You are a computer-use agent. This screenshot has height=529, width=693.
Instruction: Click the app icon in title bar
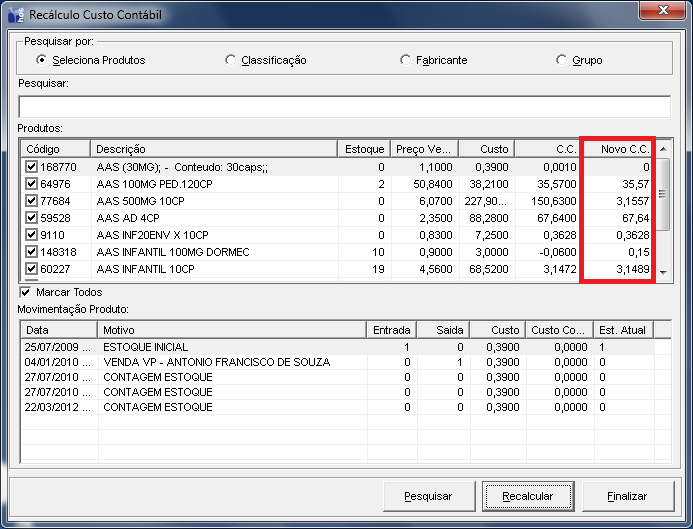click(x=15, y=15)
